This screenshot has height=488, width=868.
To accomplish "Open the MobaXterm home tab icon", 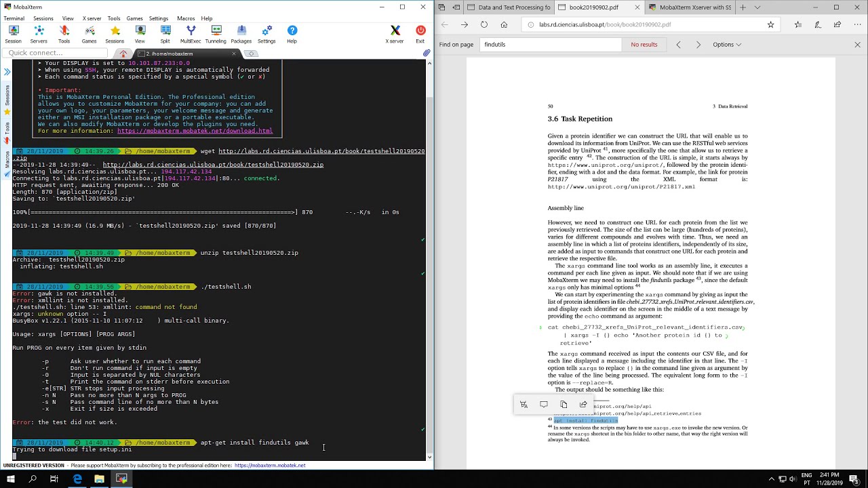I will tap(123, 54).
